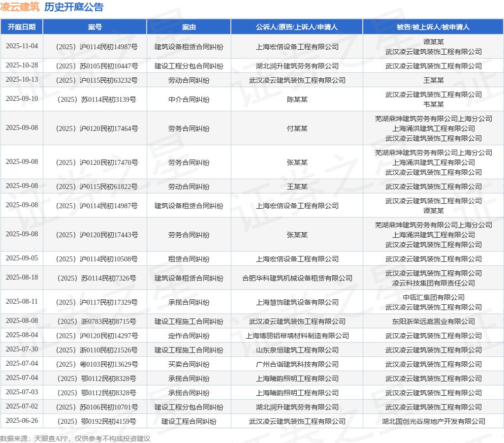
Task: Click case number 鄂0192民初4159号
Action: coord(97,421)
